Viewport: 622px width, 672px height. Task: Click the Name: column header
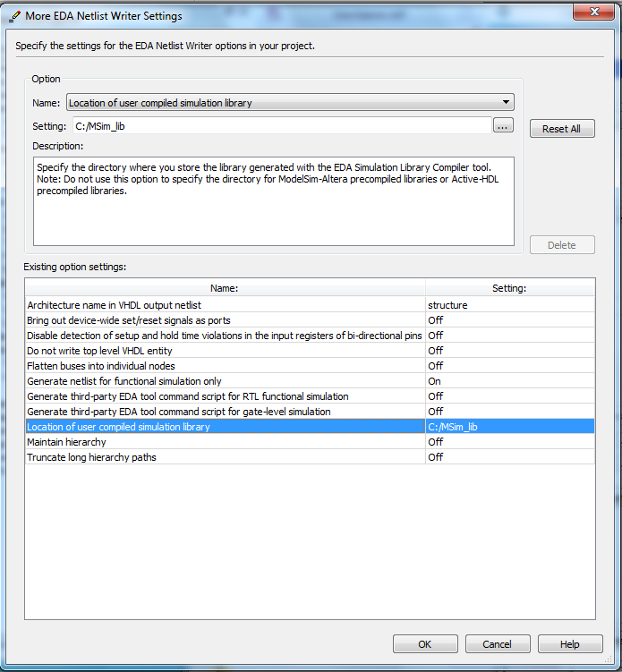click(225, 288)
